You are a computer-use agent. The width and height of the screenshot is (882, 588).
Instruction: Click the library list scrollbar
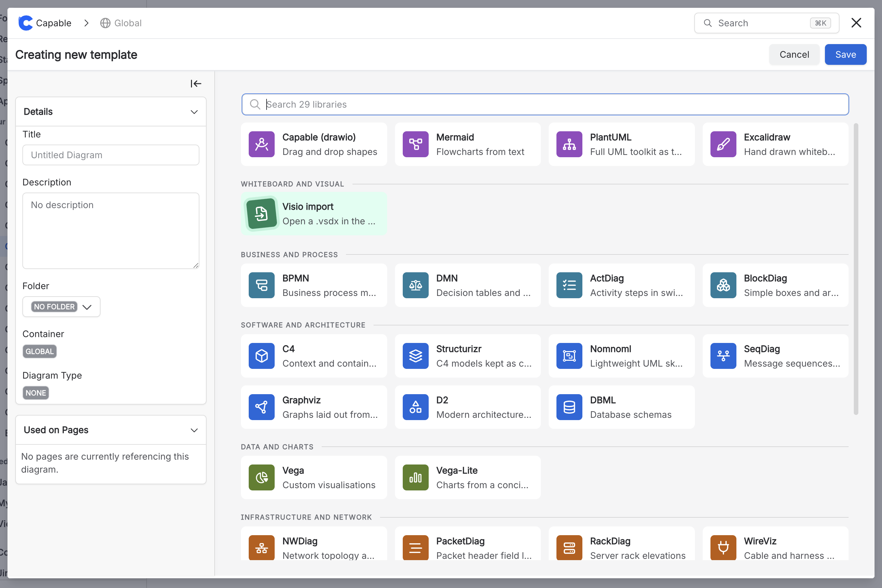tap(856, 269)
